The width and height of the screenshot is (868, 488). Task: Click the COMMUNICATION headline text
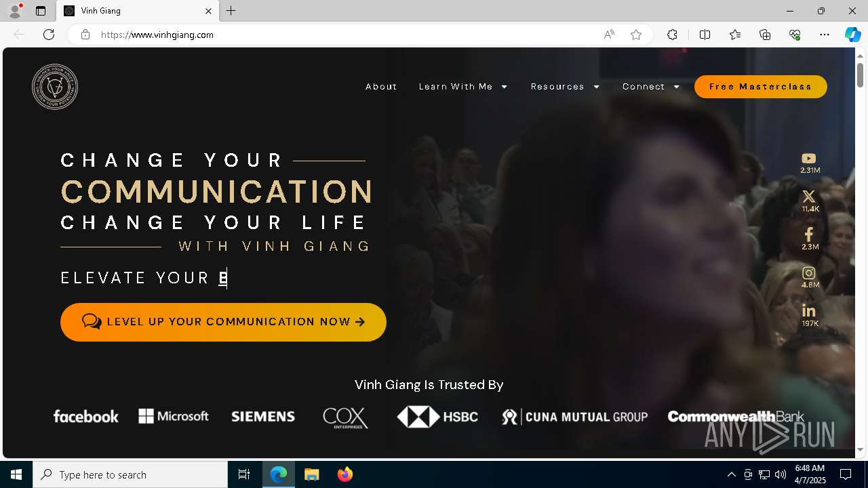point(217,192)
